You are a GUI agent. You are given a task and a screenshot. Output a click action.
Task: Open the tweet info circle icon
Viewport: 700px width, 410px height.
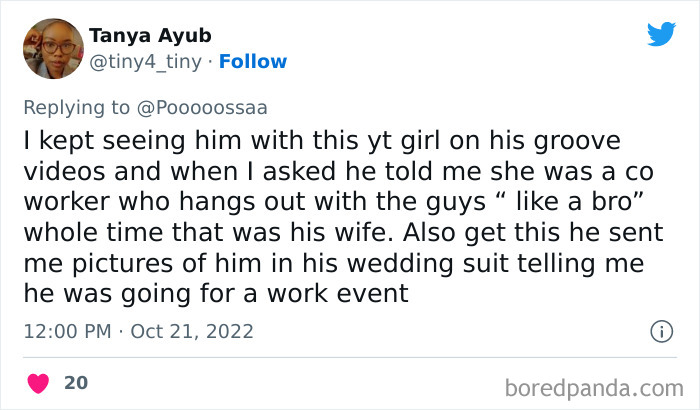(x=660, y=330)
